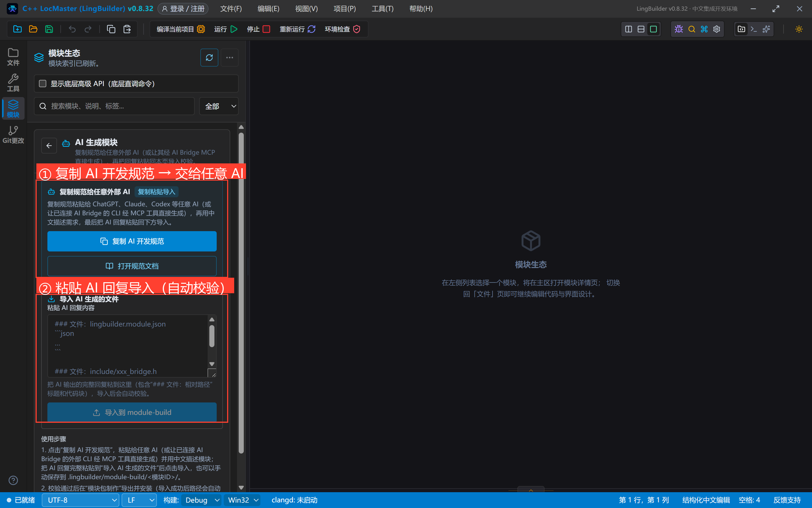Switch to the Git更改 sidebar tab
The image size is (812, 508).
pyautogui.click(x=13, y=134)
